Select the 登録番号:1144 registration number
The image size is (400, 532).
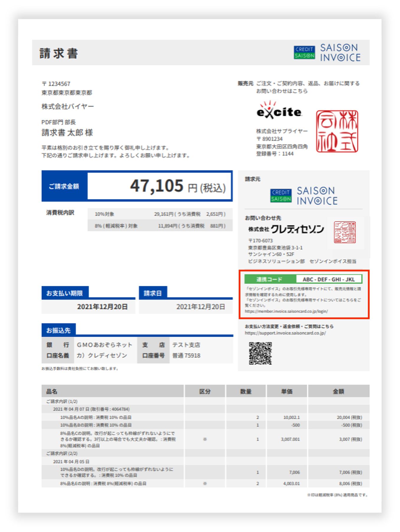coord(275,154)
